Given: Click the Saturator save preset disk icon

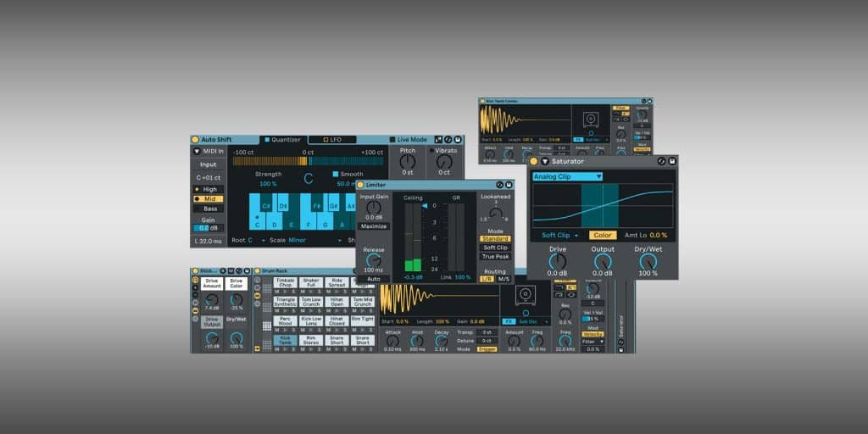Looking at the screenshot, I should click(672, 161).
